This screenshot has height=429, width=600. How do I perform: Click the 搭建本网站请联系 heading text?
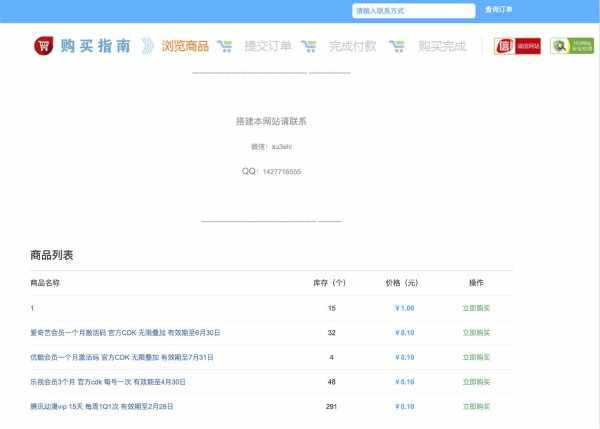(271, 121)
